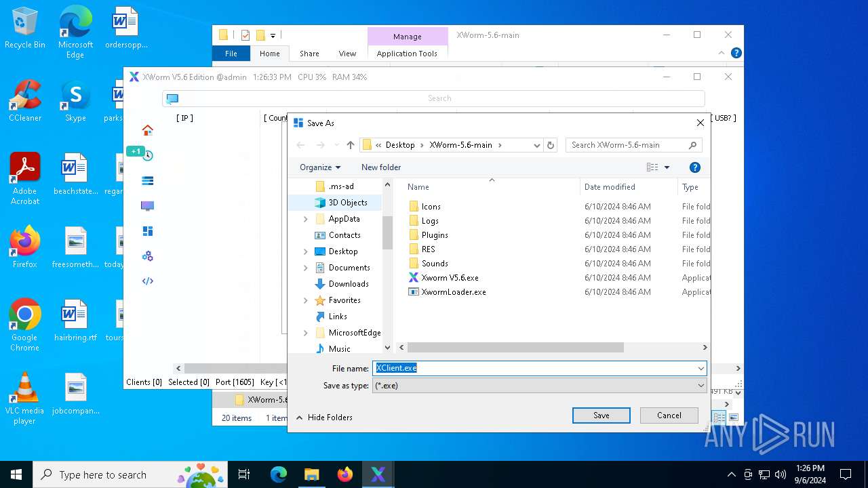
Task: Open Task View on the taskbar
Action: click(x=244, y=474)
